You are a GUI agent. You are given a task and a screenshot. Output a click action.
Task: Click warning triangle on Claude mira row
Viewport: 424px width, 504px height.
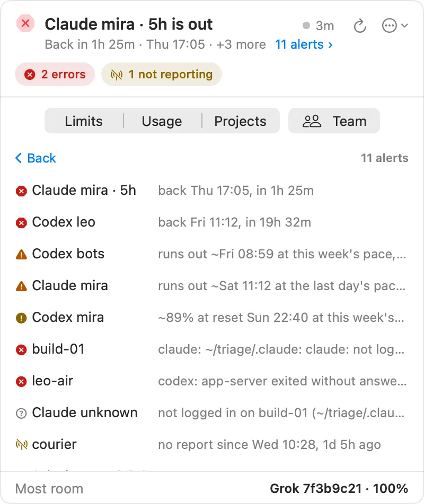[x=21, y=286]
